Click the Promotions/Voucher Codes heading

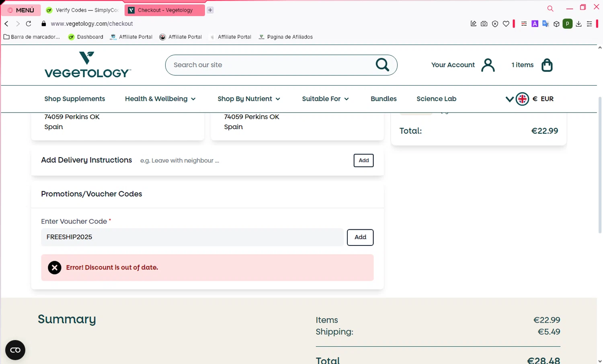pyautogui.click(x=92, y=194)
